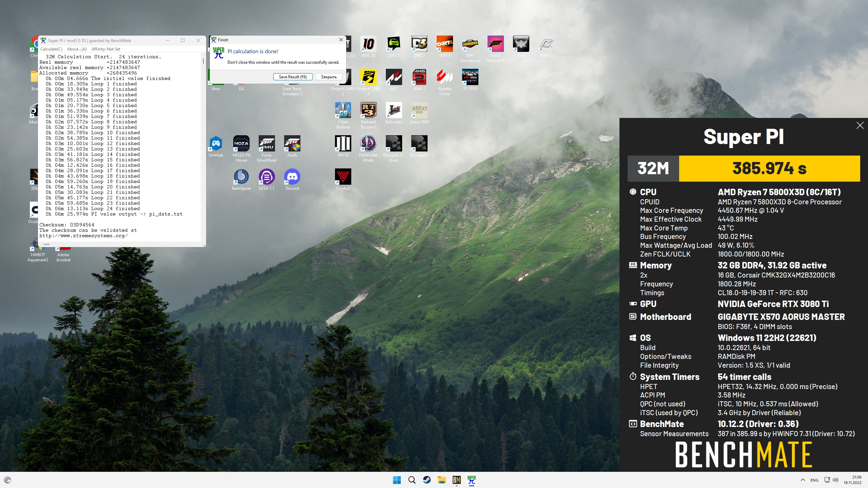Open the WRC 10 desktop shortcut
868x488 pixels.
[368, 47]
